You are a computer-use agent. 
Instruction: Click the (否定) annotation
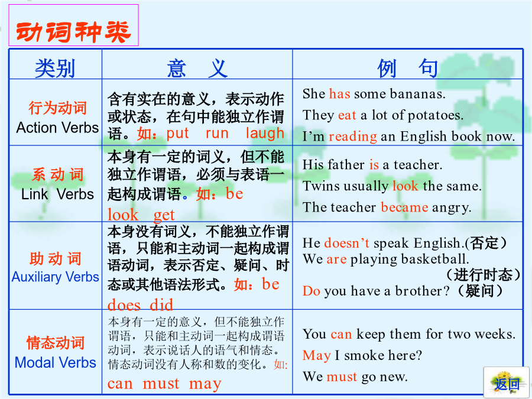(x=485, y=243)
